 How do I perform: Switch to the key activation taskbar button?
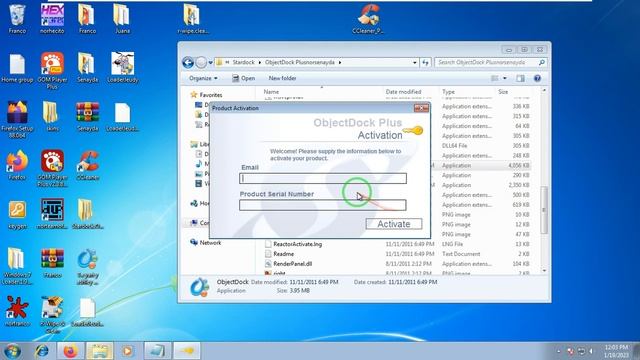(x=187, y=351)
